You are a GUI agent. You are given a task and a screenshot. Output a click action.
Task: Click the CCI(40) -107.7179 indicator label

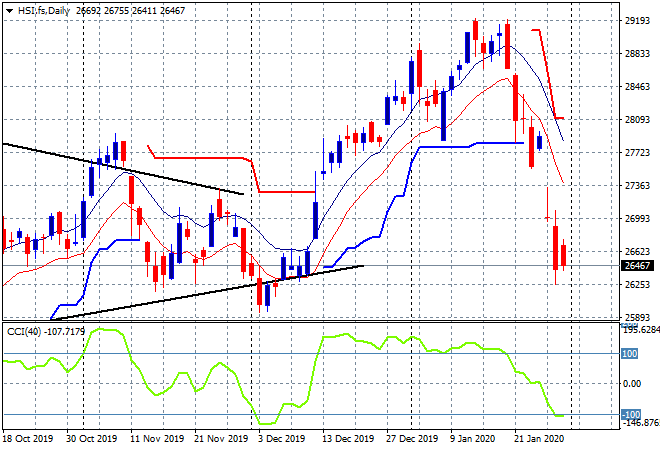click(x=46, y=332)
